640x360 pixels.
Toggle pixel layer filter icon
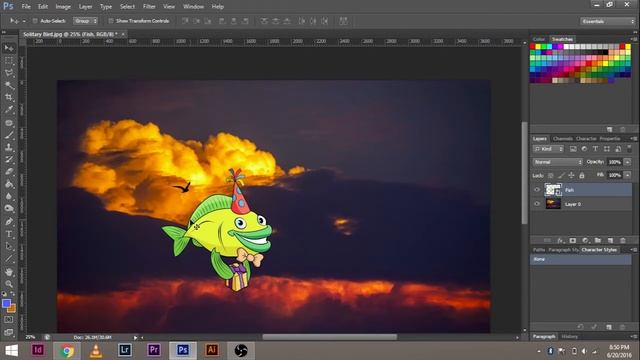coord(573,149)
